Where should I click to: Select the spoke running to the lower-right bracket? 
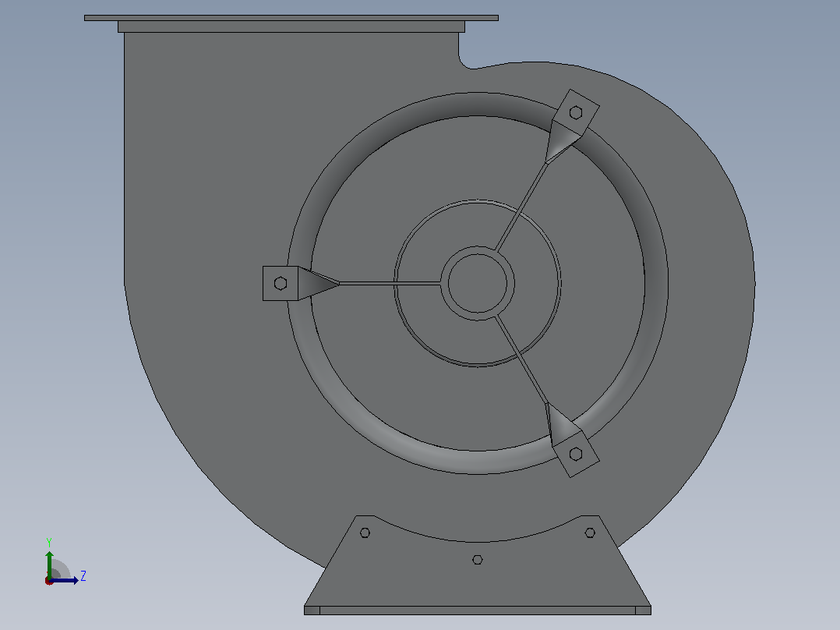click(x=522, y=359)
